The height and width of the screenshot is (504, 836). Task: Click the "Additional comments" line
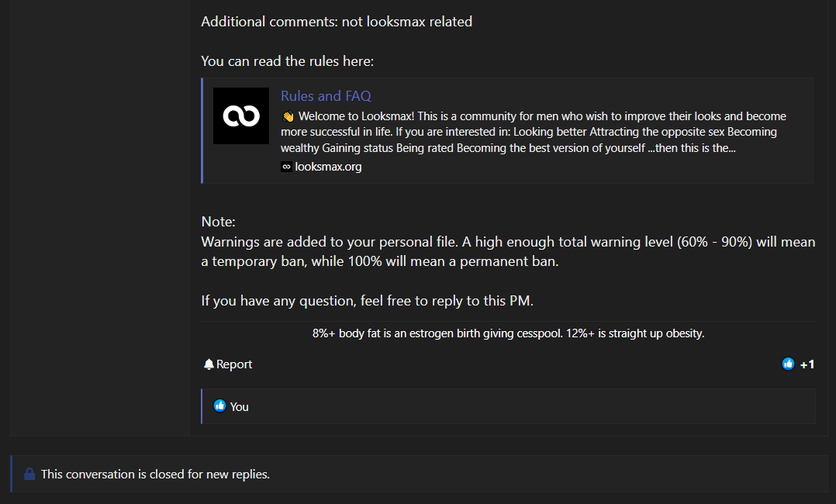click(x=337, y=22)
